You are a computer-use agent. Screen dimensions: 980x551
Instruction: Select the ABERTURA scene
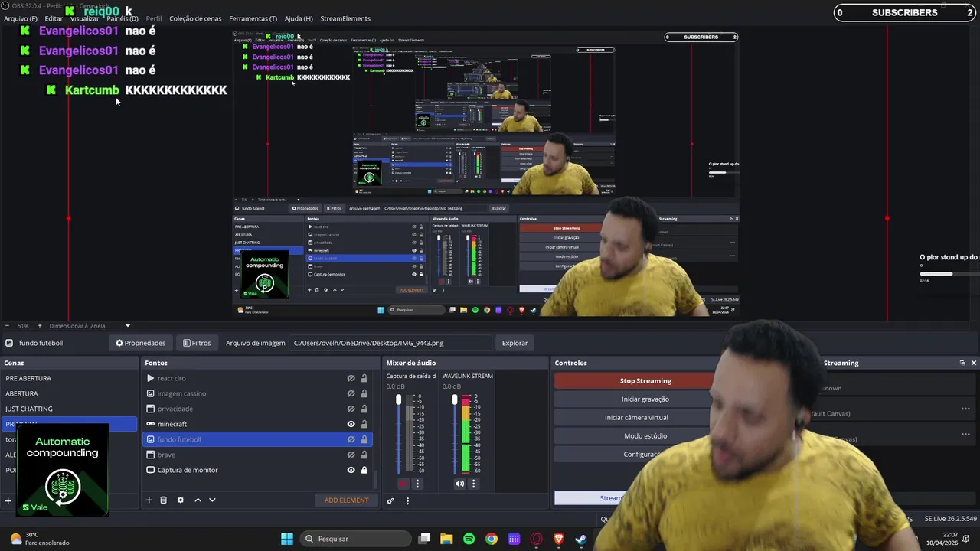point(69,393)
